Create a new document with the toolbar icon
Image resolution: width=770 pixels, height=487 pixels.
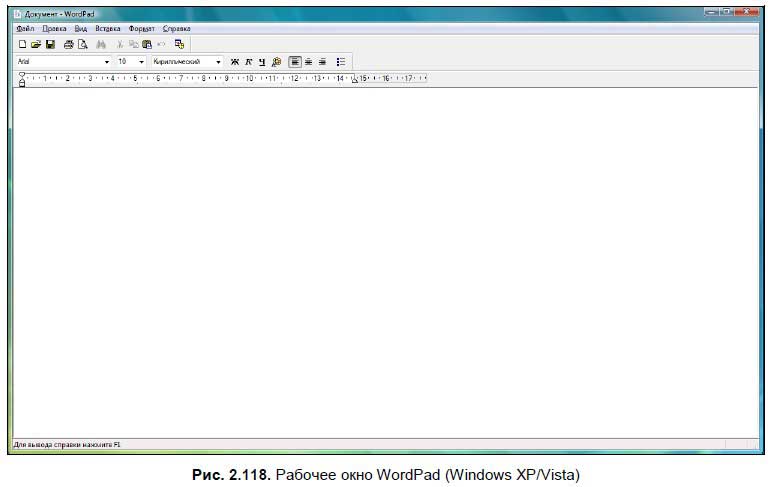[x=22, y=45]
